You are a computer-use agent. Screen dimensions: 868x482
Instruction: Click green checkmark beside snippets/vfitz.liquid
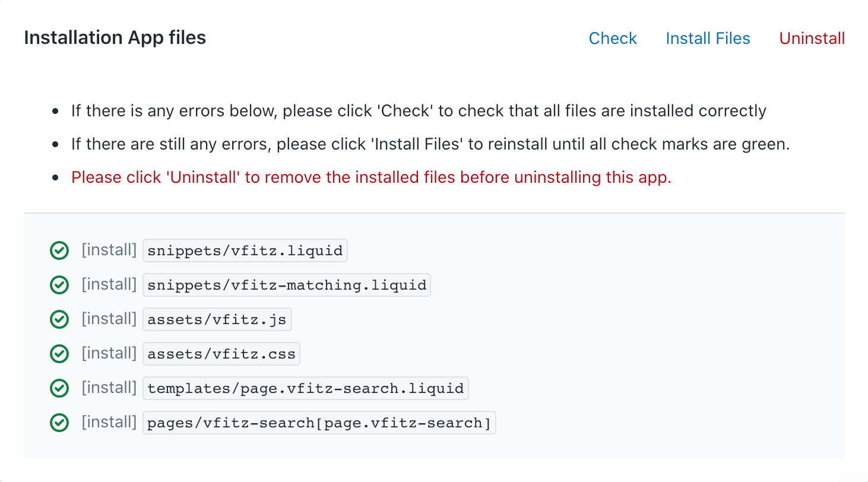[x=59, y=251]
